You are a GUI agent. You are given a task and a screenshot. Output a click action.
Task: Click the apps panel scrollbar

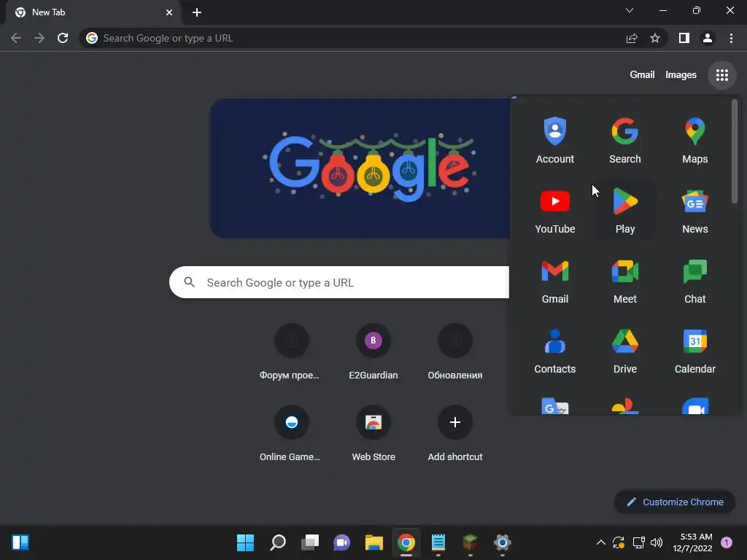pyautogui.click(x=735, y=151)
